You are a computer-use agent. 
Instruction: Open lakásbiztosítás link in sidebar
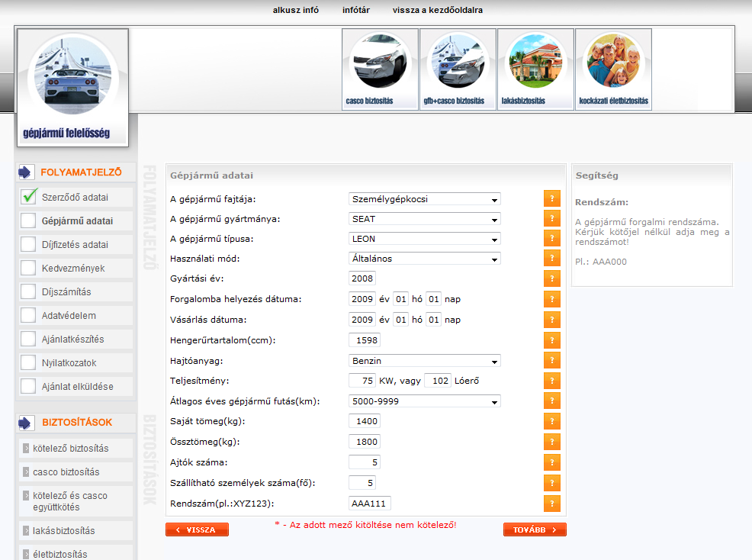point(63,531)
